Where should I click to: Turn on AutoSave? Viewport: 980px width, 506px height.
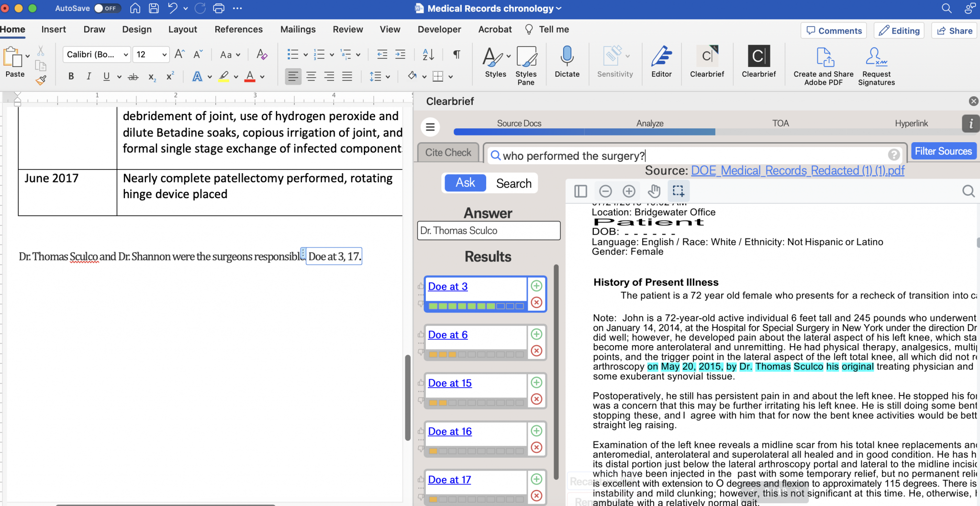(107, 8)
